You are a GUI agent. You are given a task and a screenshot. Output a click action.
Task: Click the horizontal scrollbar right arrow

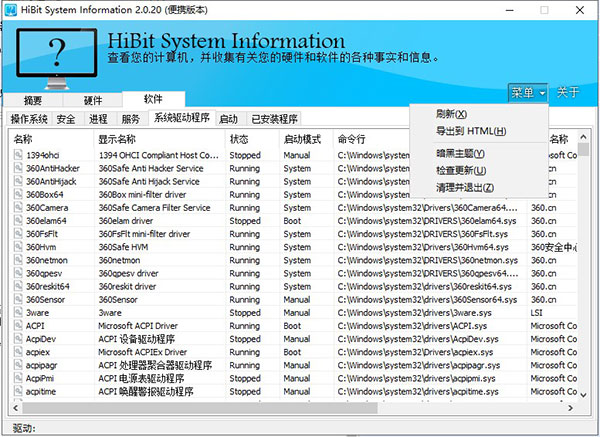pos(571,408)
